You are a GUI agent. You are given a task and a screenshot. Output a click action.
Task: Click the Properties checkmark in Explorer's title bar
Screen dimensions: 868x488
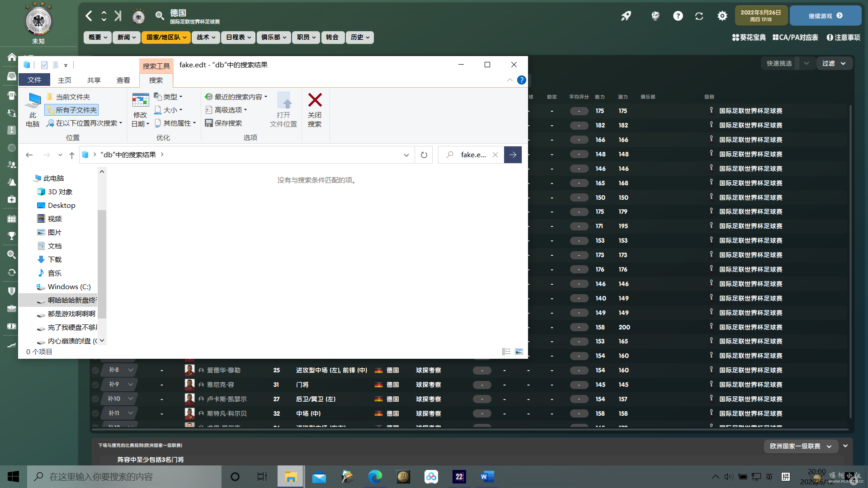click(44, 65)
